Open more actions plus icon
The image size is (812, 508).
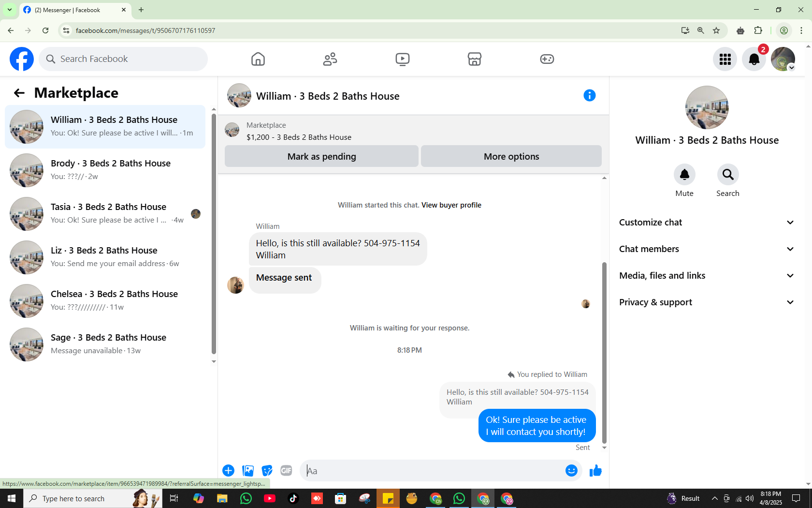(228, 471)
